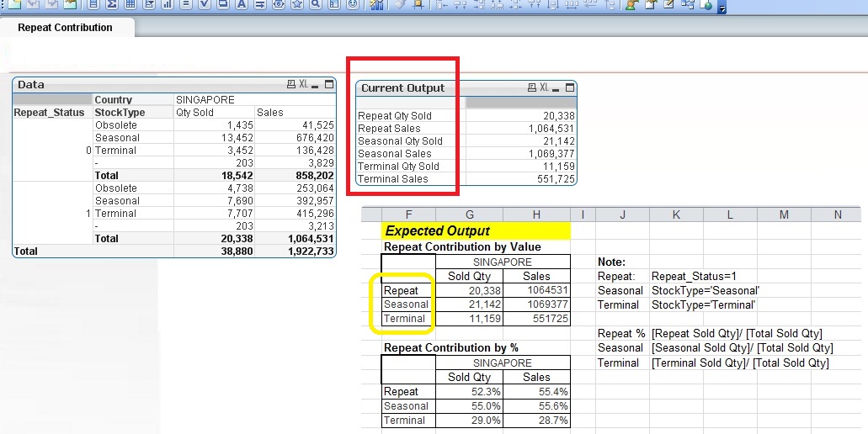Click the Create Search Object magnifier icon

point(316,4)
